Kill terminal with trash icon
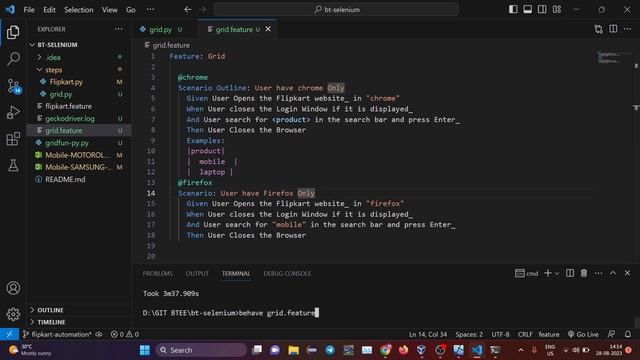The height and width of the screenshot is (360, 640). (x=584, y=273)
